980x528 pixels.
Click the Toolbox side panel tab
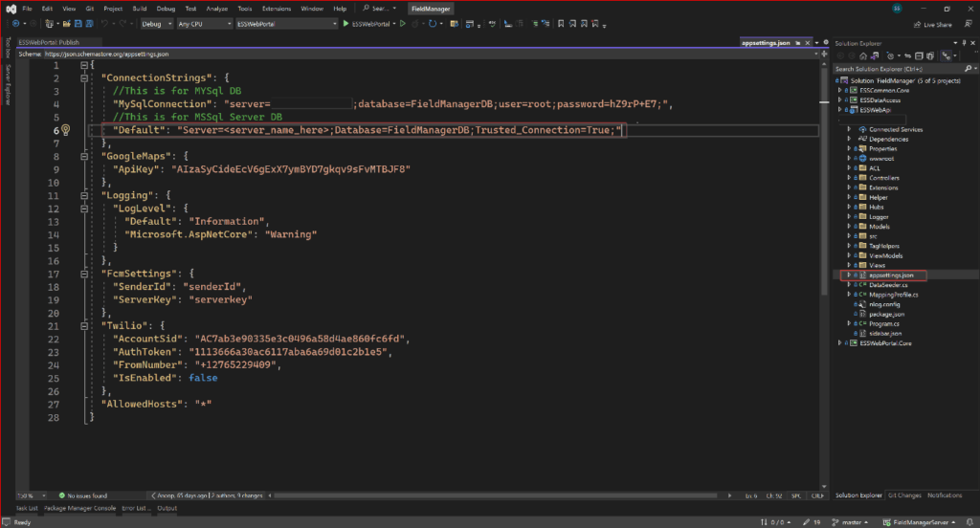[8, 48]
